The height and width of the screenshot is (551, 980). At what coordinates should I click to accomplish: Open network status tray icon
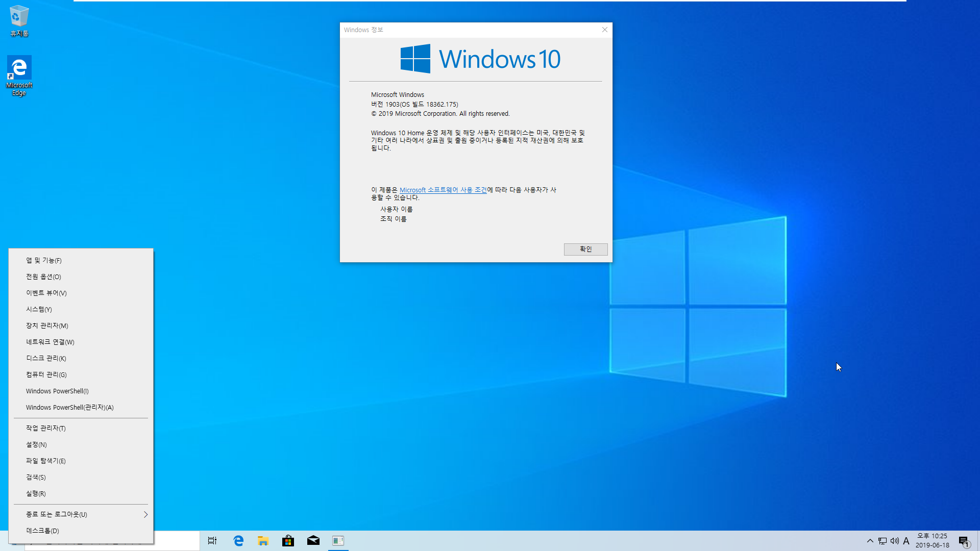pyautogui.click(x=883, y=541)
